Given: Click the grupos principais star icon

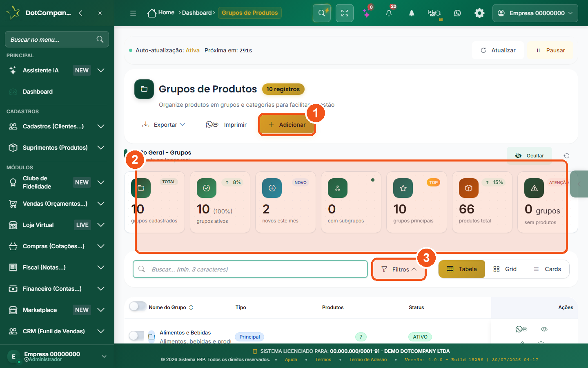Looking at the screenshot, I should pos(403,188).
